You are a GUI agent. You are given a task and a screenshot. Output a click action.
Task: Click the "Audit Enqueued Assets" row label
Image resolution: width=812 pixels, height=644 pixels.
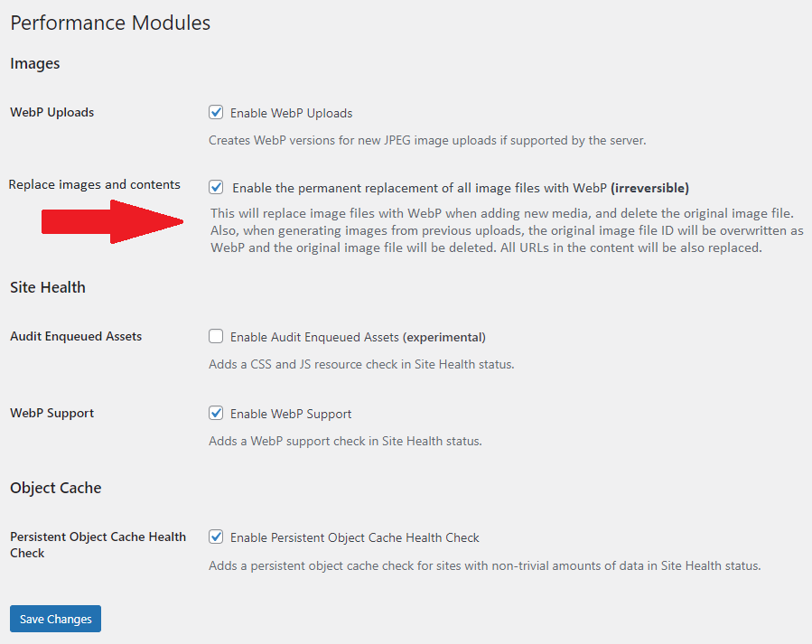pos(75,336)
